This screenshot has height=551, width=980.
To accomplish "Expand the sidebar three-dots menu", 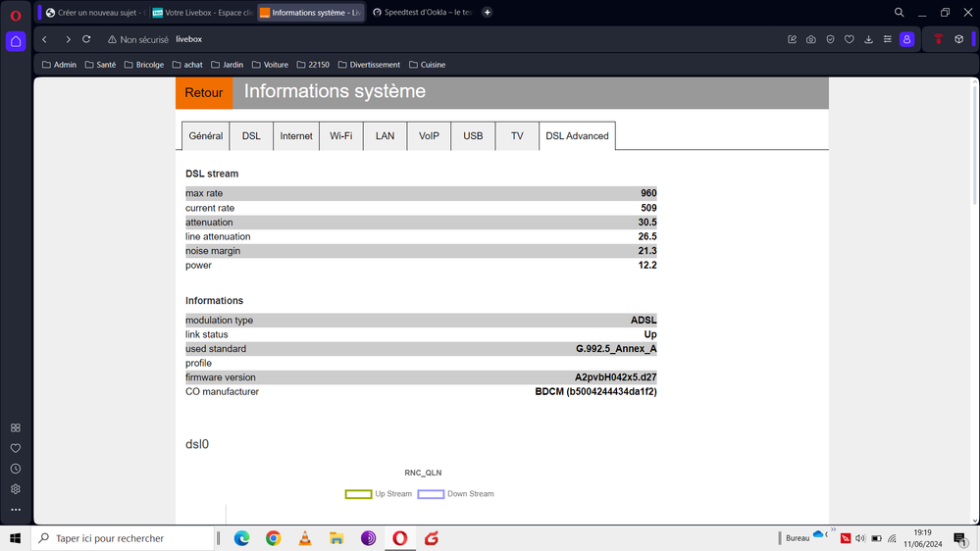I will point(16,510).
